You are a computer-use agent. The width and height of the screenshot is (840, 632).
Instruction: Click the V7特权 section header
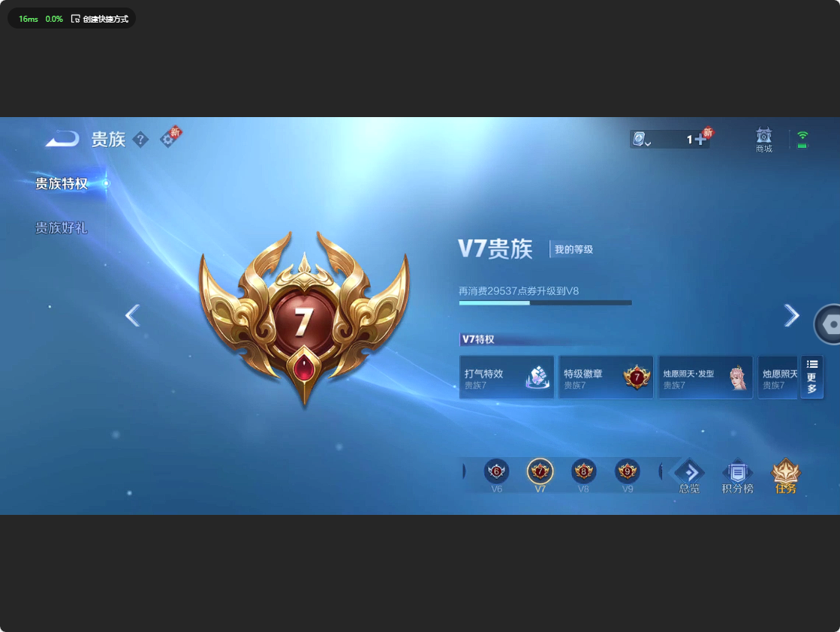478,339
